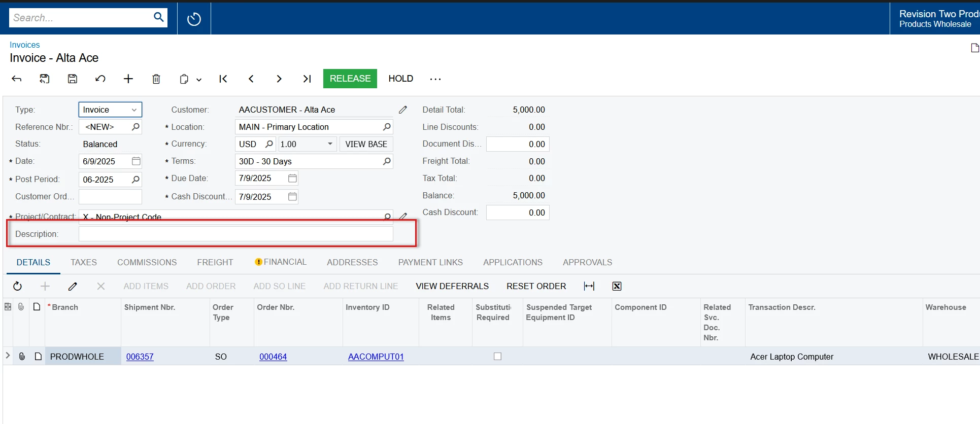This screenshot has height=424, width=980.
Task: Open the Cash Discount Date calendar picker
Action: (292, 197)
